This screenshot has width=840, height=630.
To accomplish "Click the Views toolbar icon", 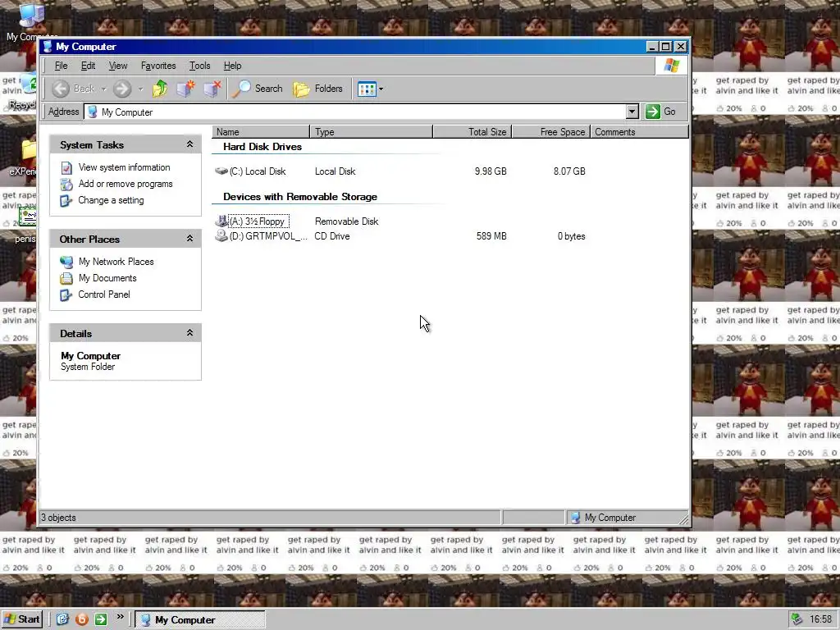I will click(x=367, y=89).
